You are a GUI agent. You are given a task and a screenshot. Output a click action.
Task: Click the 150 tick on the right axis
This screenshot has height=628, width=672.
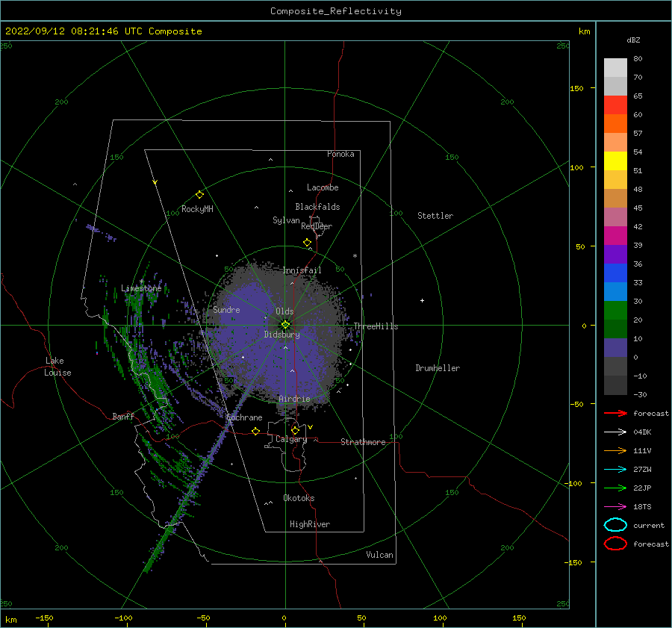click(x=576, y=88)
